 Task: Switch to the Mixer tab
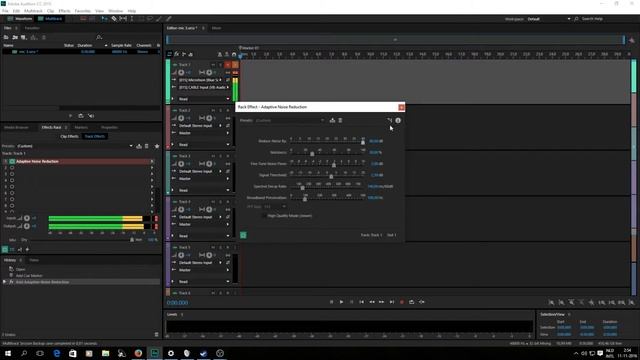click(216, 28)
